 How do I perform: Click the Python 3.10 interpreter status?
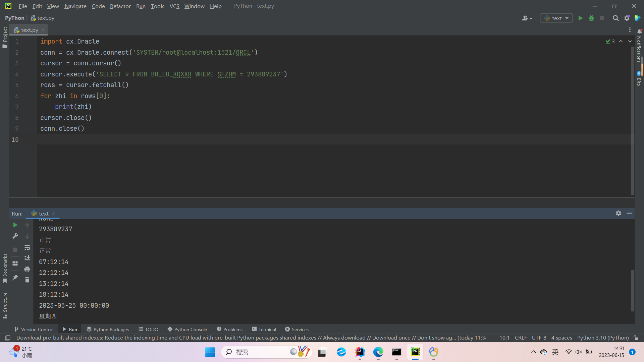[603, 338]
